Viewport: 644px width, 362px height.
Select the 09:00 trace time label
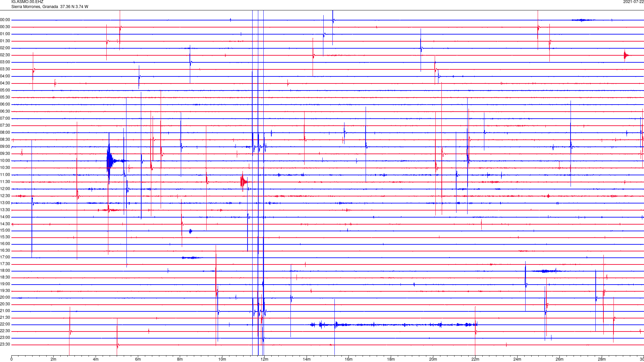coord(5,147)
